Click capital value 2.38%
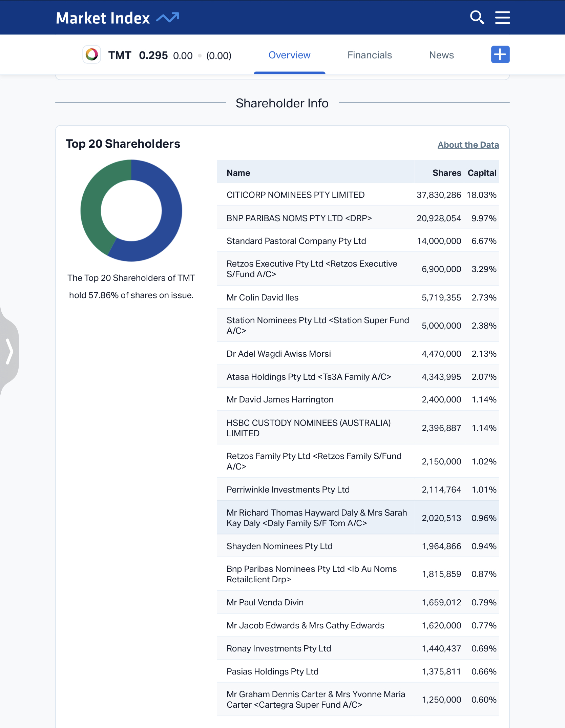Viewport: 565px width, 728px height. click(484, 326)
